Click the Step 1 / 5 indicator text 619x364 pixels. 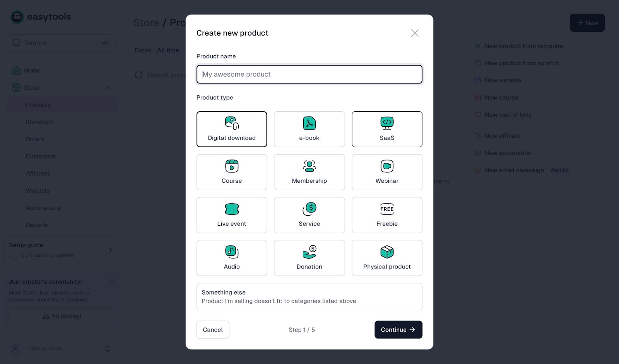(302, 330)
